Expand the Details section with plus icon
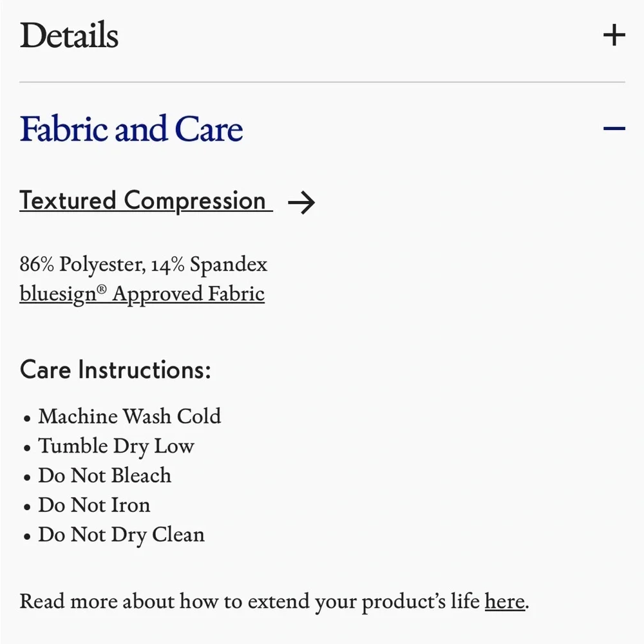This screenshot has height=644, width=644. click(614, 35)
